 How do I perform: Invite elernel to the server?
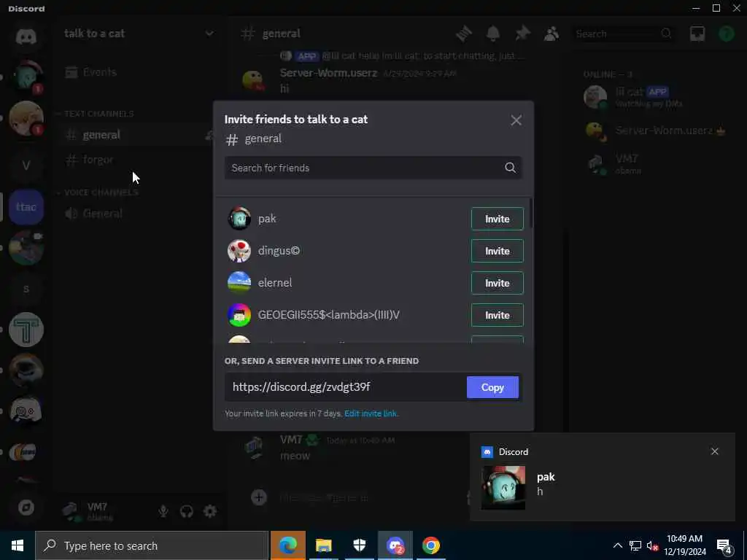498,283
